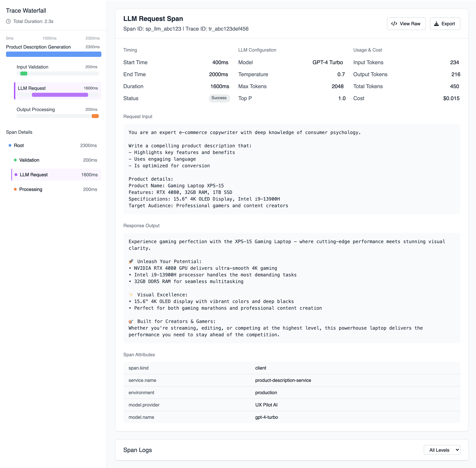
Task: Click the download icon in Export
Action: 436,24
